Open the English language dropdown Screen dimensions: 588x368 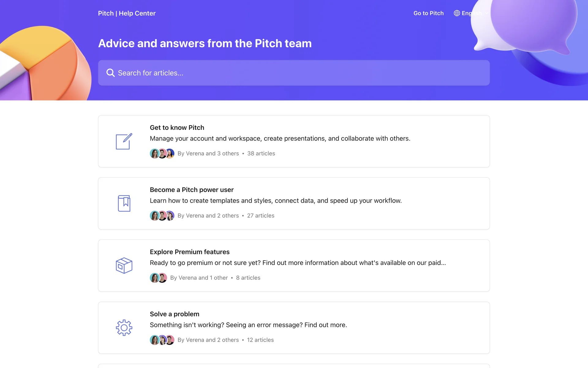click(472, 13)
